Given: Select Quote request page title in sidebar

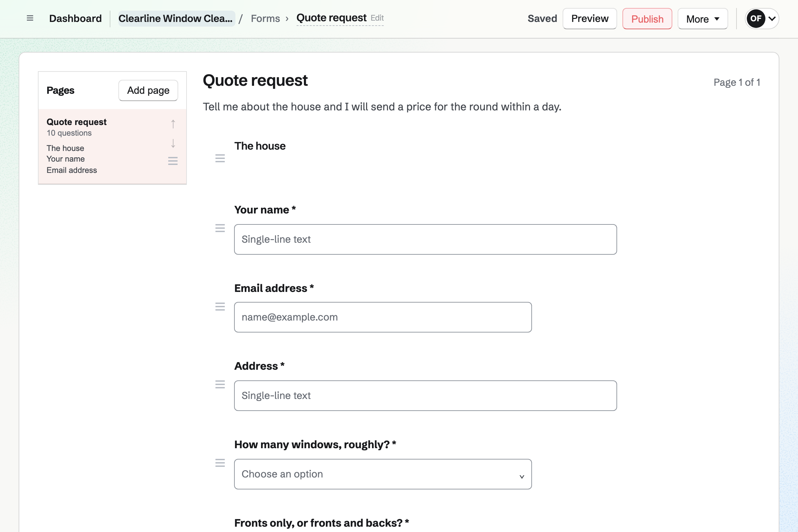Looking at the screenshot, I should click(76, 122).
